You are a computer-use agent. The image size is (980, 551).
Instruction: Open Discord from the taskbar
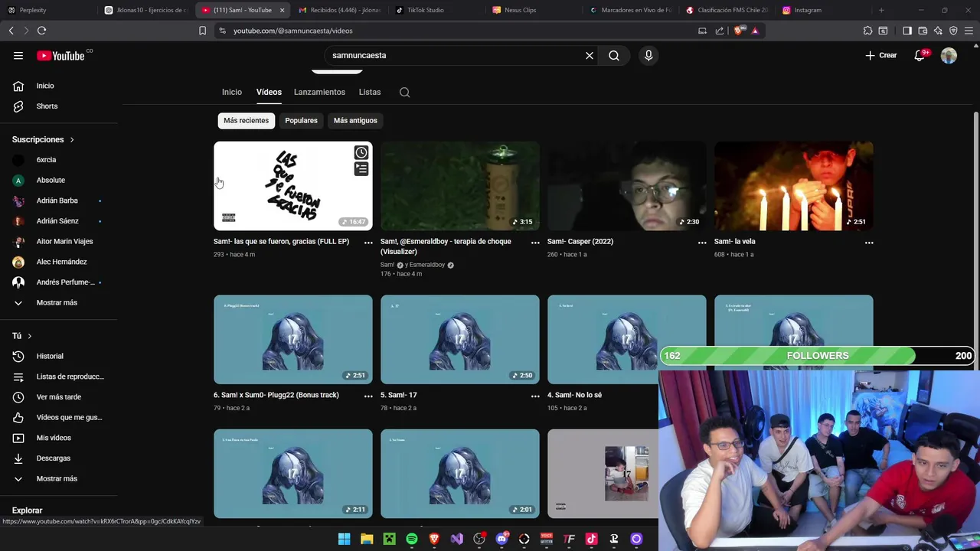[x=501, y=539]
